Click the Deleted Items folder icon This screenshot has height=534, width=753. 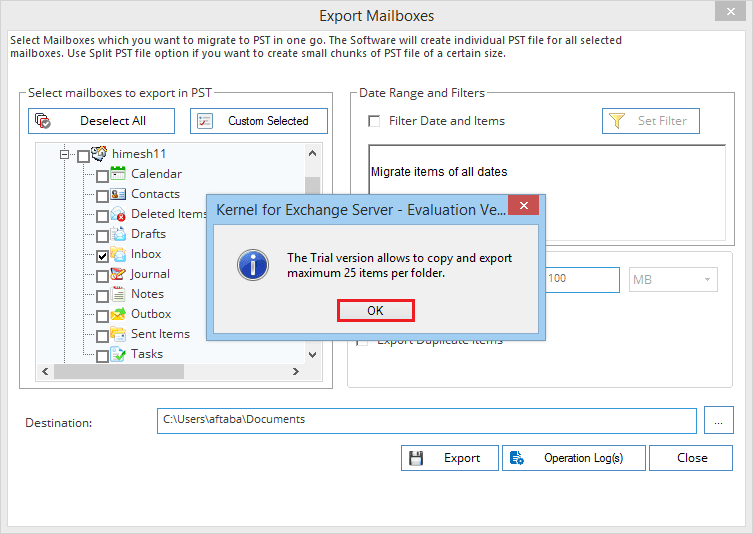pyautogui.click(x=118, y=214)
